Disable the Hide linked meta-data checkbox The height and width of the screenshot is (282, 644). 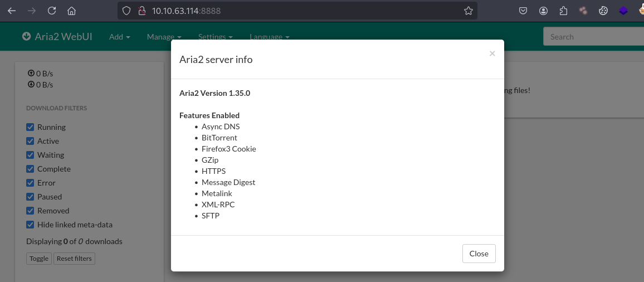[31, 225]
